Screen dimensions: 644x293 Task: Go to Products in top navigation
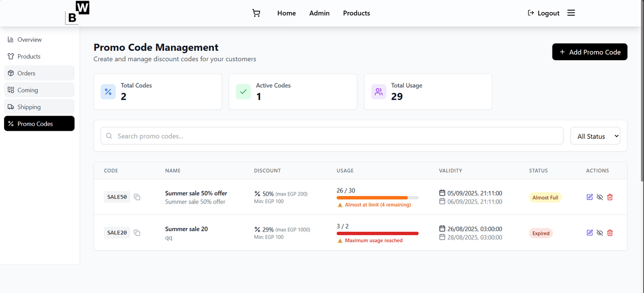pyautogui.click(x=356, y=13)
